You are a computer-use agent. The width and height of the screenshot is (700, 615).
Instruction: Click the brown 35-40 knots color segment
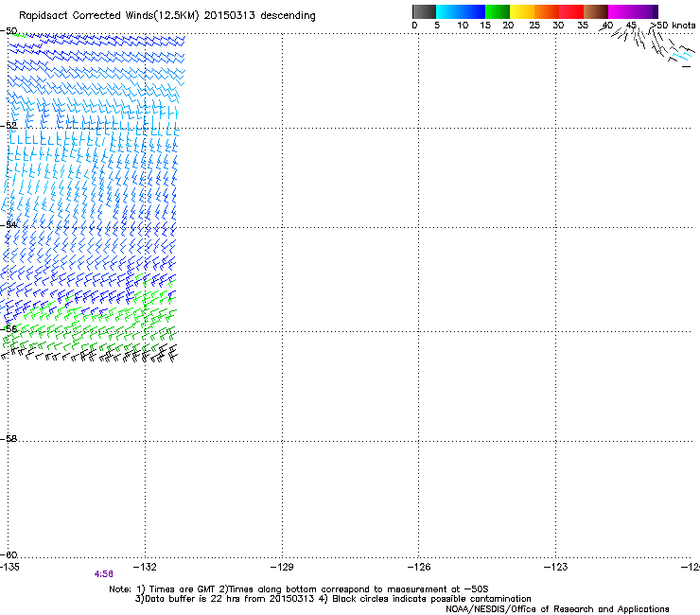click(596, 11)
